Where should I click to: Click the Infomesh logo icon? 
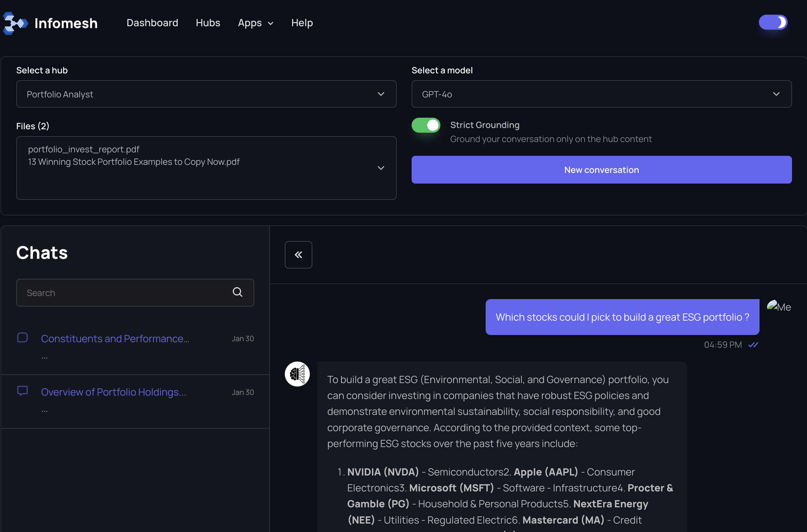click(x=15, y=22)
